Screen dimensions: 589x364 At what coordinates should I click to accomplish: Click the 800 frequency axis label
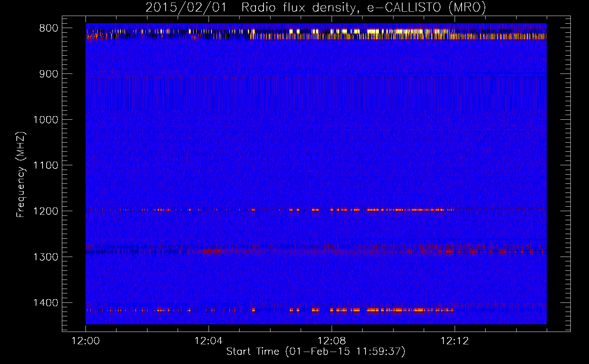(x=49, y=28)
